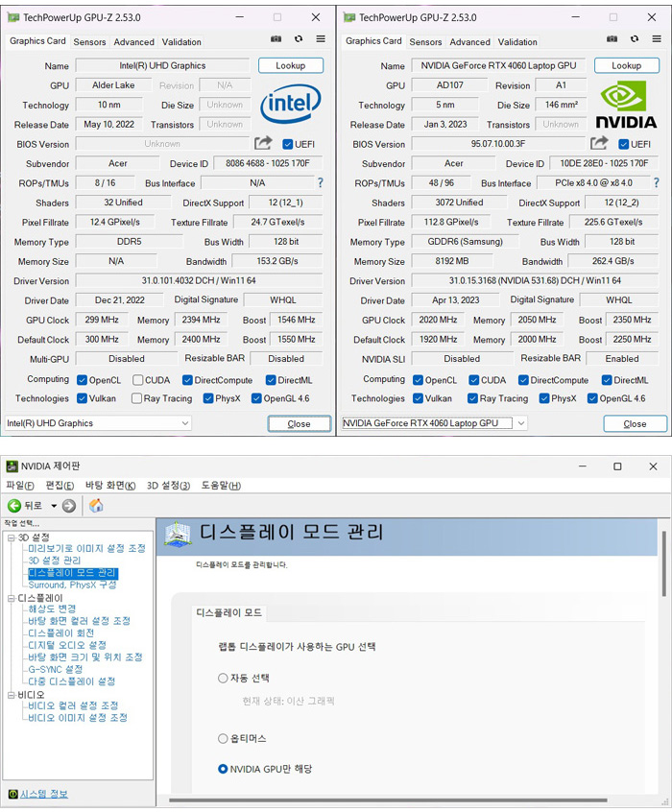Click Lookup button in NVIDIA GPU-Z

[x=626, y=66]
